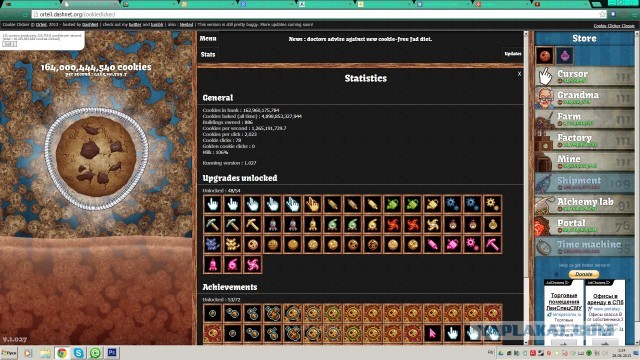Select the gold rocket upgrade icon
The height and width of the screenshot is (360, 640).
(313, 224)
